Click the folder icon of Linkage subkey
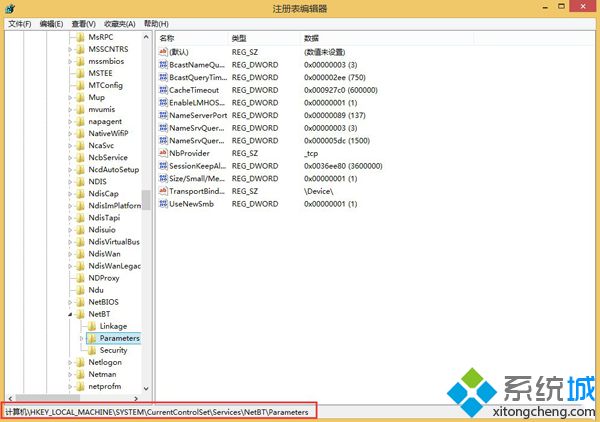The width and height of the screenshot is (600, 422). tap(92, 326)
